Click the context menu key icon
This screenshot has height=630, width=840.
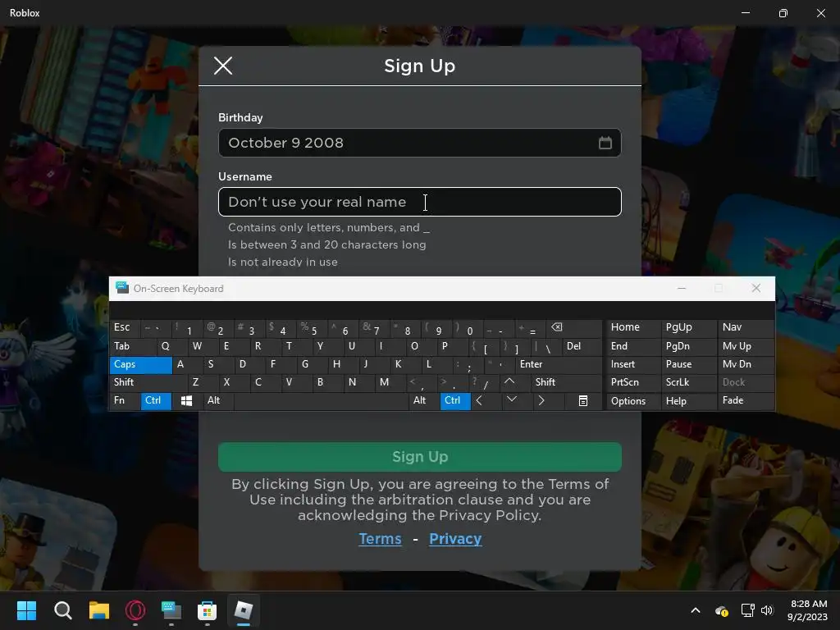[x=583, y=400]
